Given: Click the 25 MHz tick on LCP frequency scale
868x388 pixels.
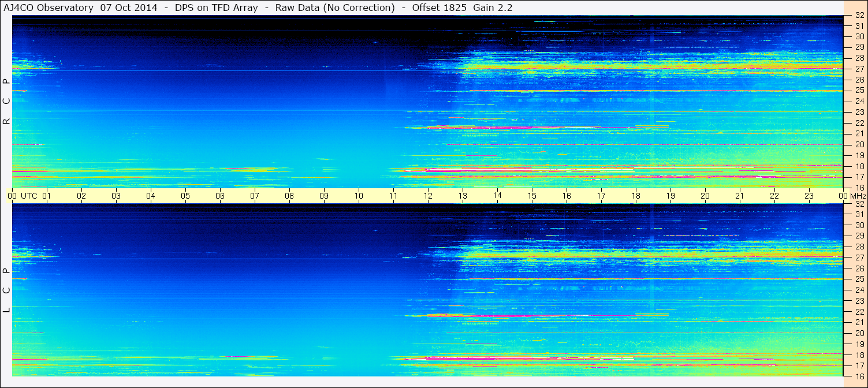Looking at the screenshot, I should pyautogui.click(x=859, y=279).
